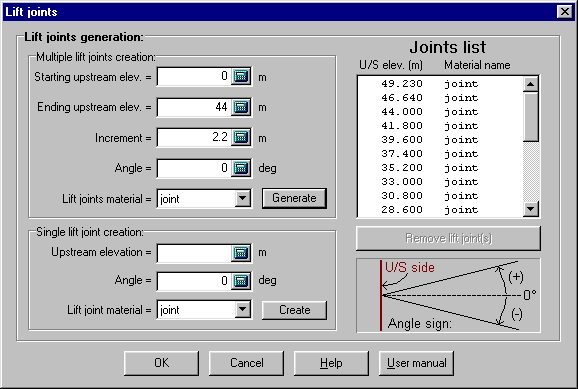The image size is (578, 389).
Task: Select the 46.640 joint row
Action: coord(440,98)
